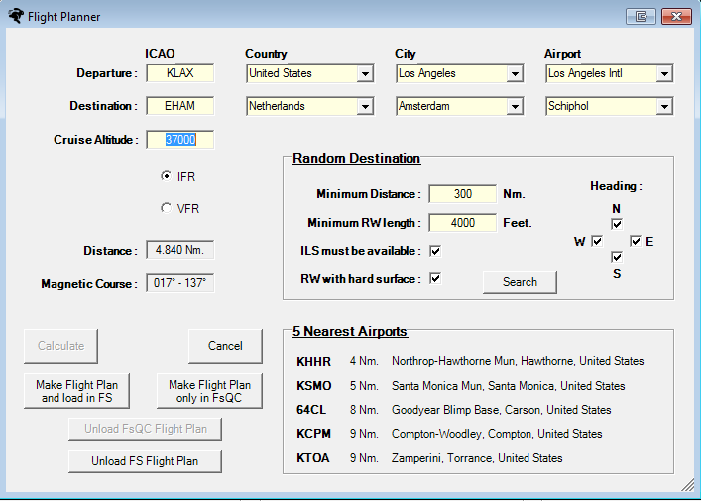
Task: Open the destination City dropdown (Amsterdam)
Action: click(515, 106)
